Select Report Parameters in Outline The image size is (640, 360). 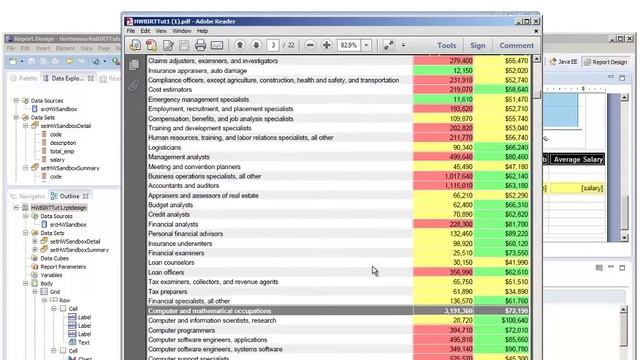[63, 267]
